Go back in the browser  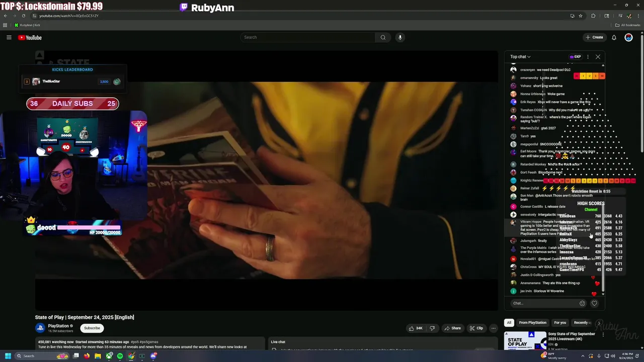(6, 16)
